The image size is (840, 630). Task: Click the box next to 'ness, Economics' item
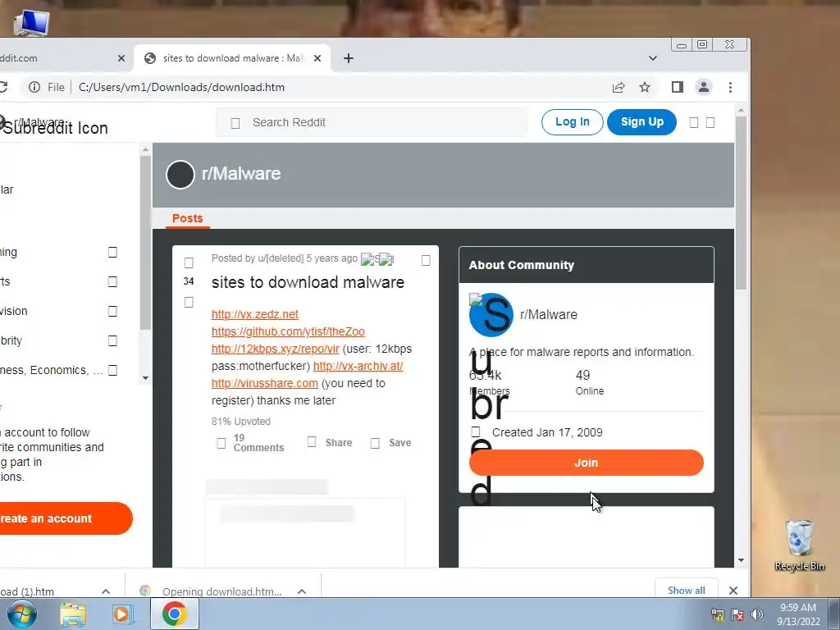coord(112,370)
